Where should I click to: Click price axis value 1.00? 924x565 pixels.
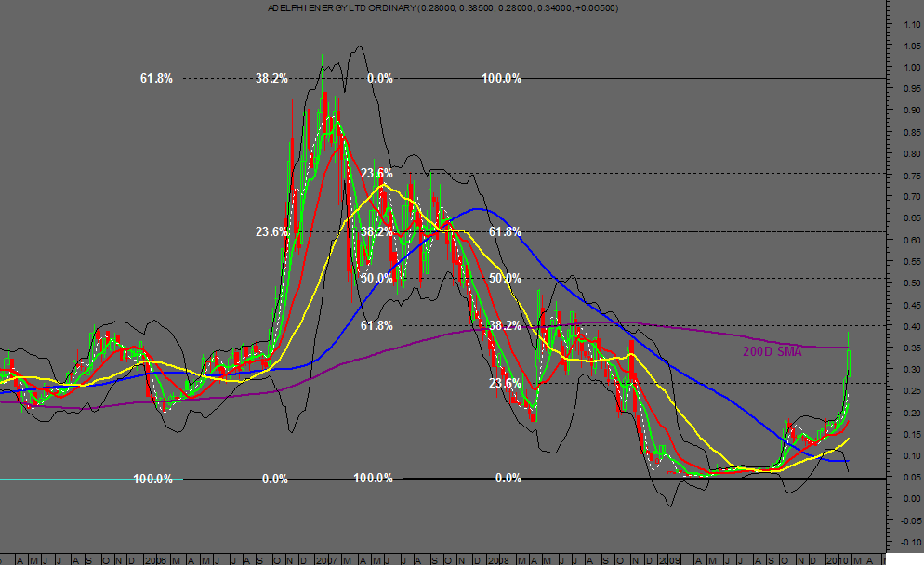pos(912,67)
